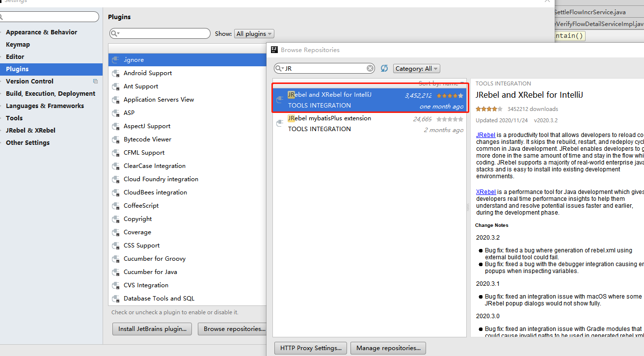The height and width of the screenshot is (356, 644).
Task: Click the refresh repositories icon
Action: (384, 68)
